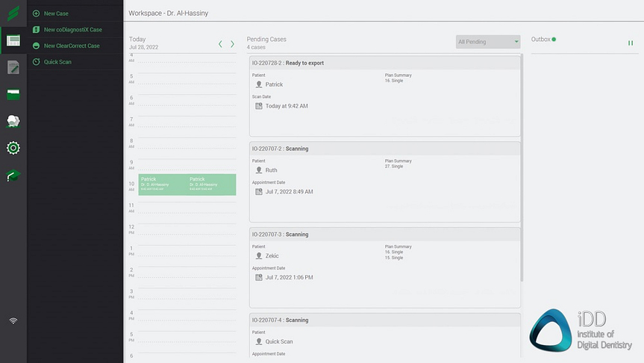
Task: Go to next day in calendar
Action: (x=232, y=44)
